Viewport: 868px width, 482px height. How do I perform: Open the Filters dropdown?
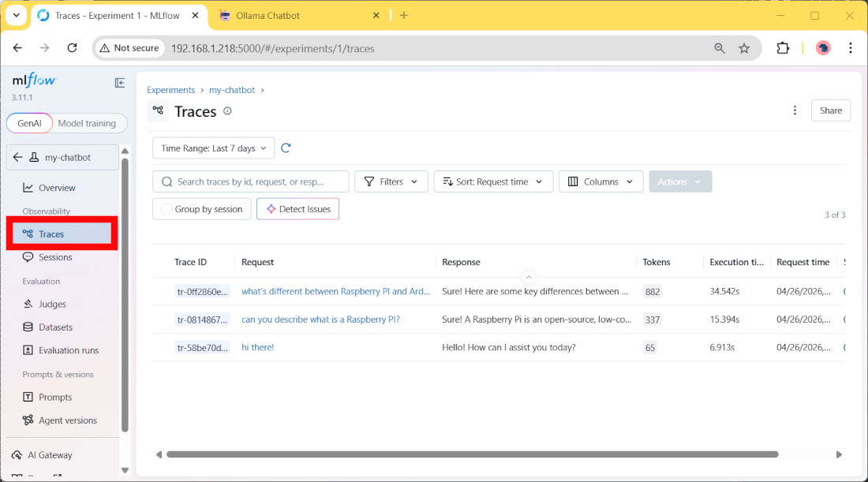coord(391,181)
